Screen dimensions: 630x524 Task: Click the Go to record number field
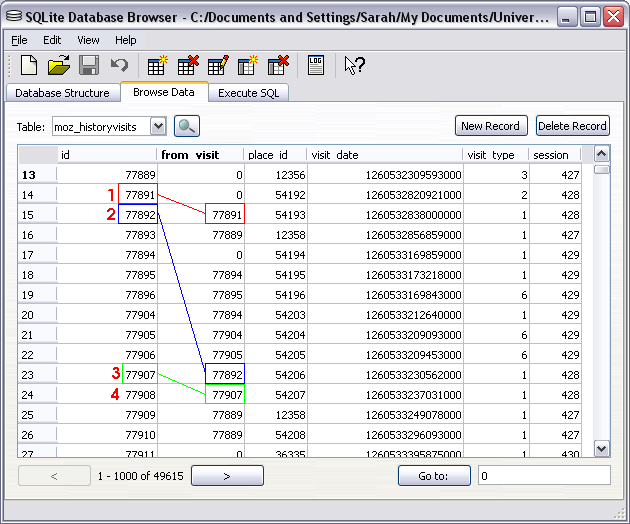[543, 476]
